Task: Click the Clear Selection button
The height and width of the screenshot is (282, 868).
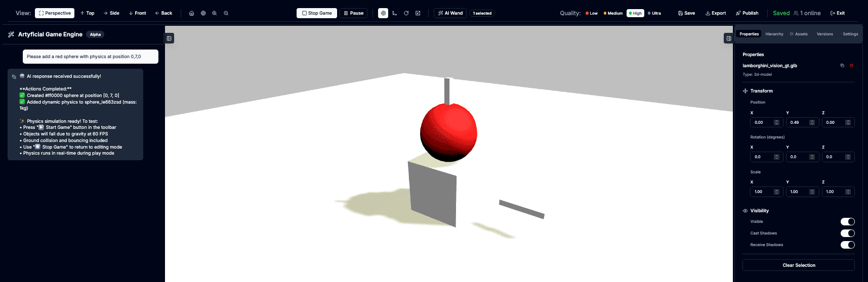Action: pyautogui.click(x=798, y=265)
